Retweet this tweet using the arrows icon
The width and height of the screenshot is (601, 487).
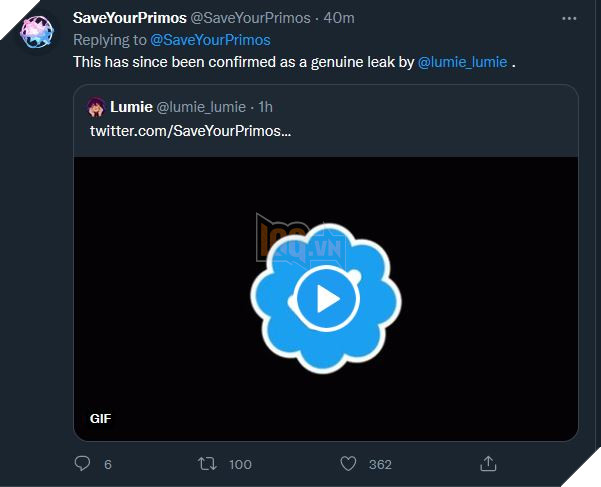point(205,463)
